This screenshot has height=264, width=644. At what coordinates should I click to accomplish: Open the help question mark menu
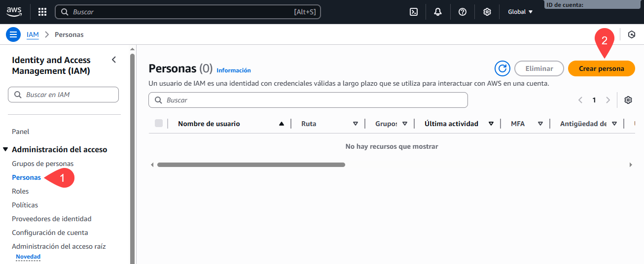(463, 12)
